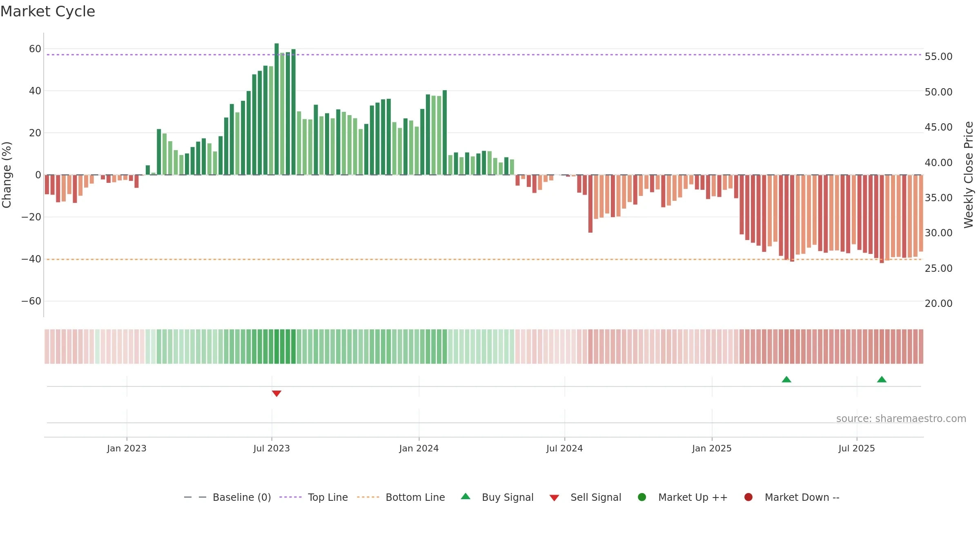Click the source: sharemaestro.com text
The image size is (980, 551).
(x=901, y=419)
